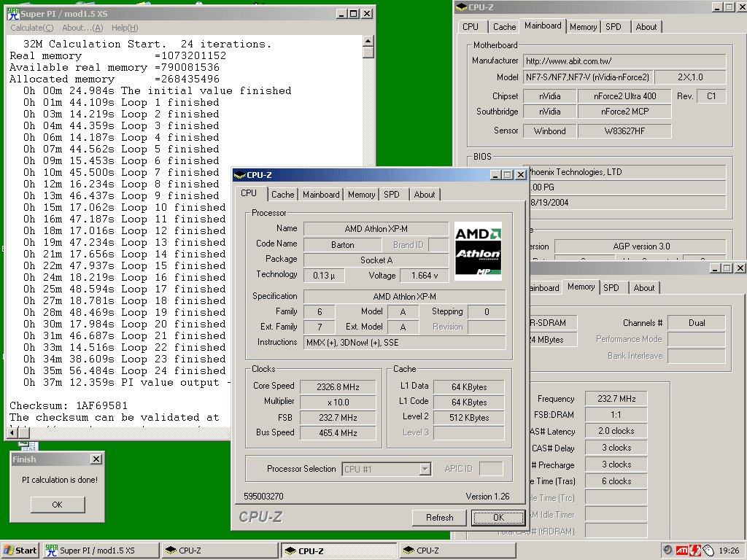Viewport: 747px width, 560px height.
Task: Click the active bold CPU-Z taskbar button
Action: tap(338, 551)
